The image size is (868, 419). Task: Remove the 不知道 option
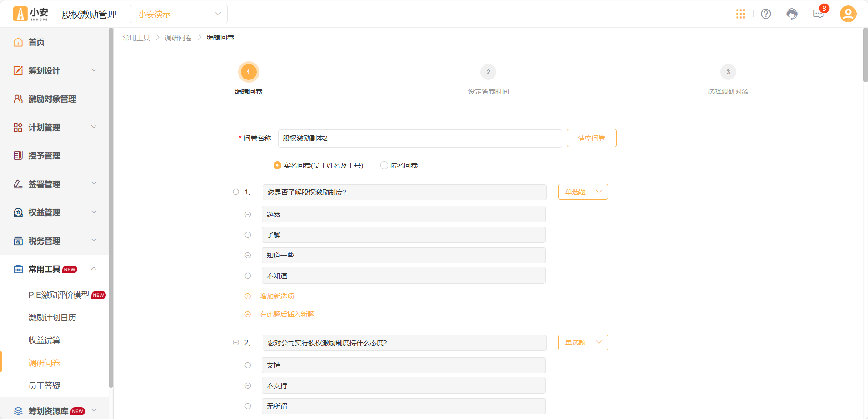coord(248,276)
